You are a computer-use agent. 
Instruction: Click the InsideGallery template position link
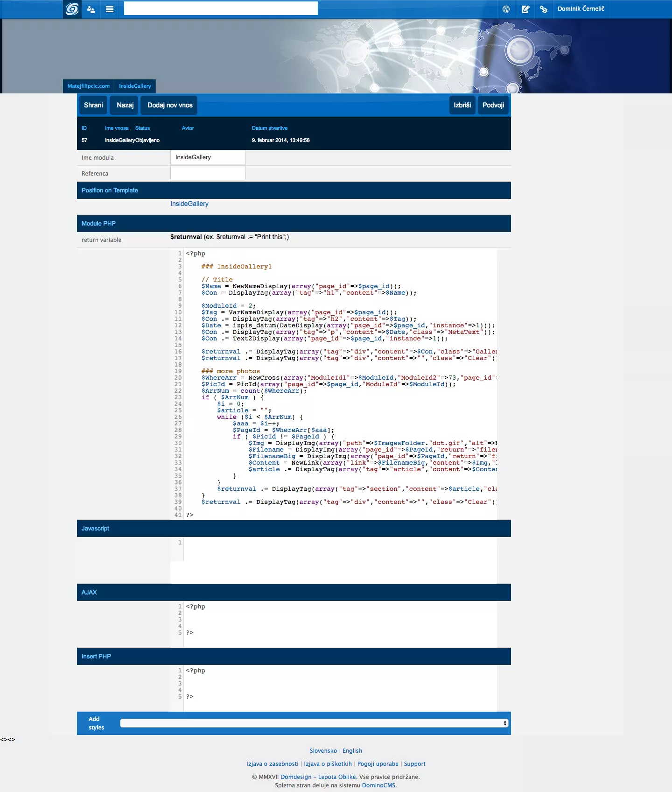coord(189,204)
